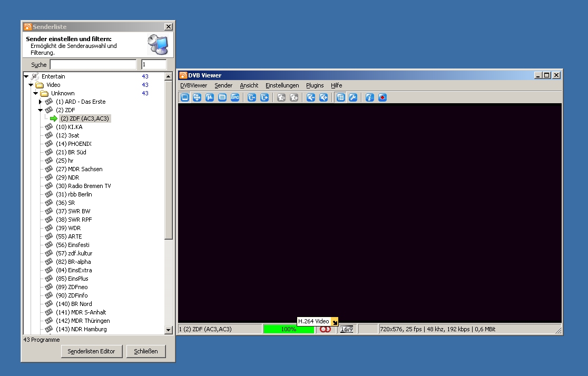588x376 pixels.
Task: Collapse the Video folder in tree
Action: pyautogui.click(x=31, y=85)
